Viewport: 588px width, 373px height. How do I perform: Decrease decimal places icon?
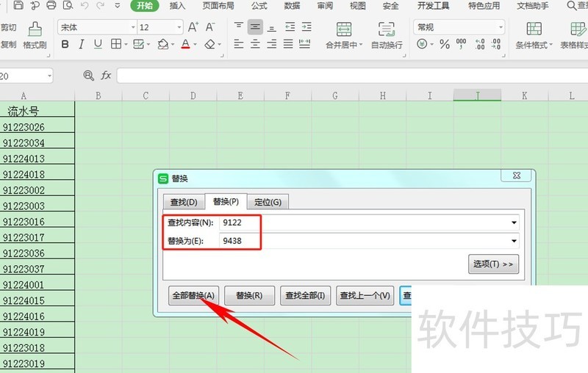(x=496, y=44)
